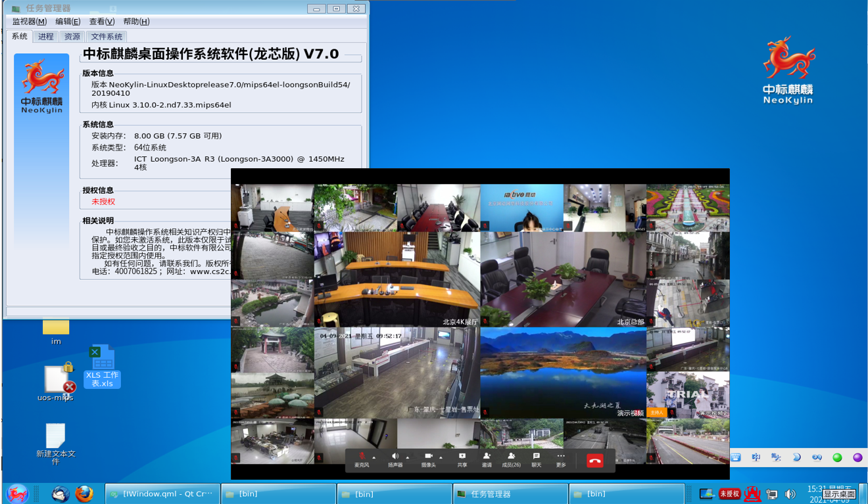Screen dimensions: 868x504
Task: Click the purple ball icon in input toolbar
Action: (857, 457)
